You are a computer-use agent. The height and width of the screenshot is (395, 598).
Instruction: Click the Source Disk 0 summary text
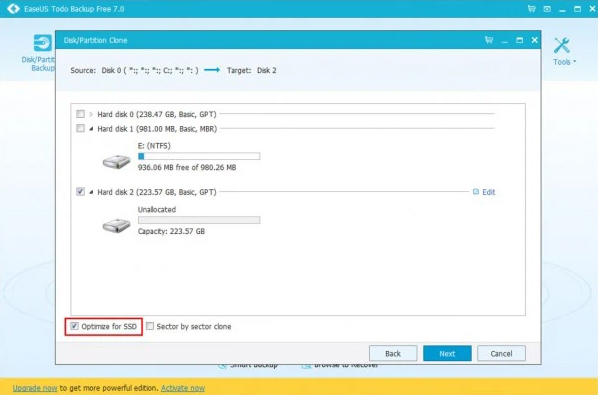point(134,71)
